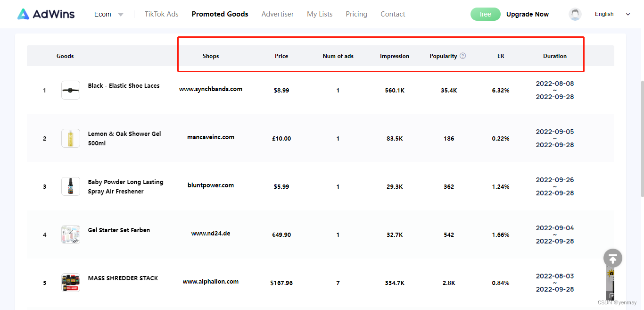Open shop www.alphalion.com
Screen dimensions: 644x310
[x=211, y=282]
